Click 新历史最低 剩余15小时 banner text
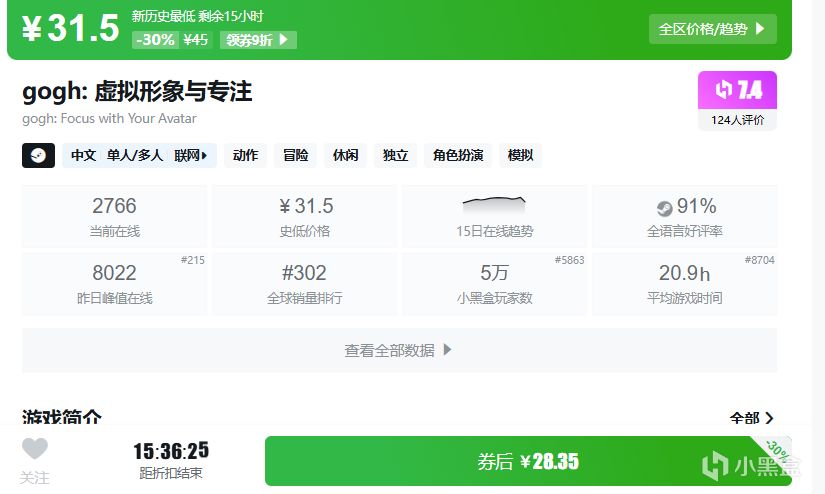The image size is (825, 494). tap(197, 16)
